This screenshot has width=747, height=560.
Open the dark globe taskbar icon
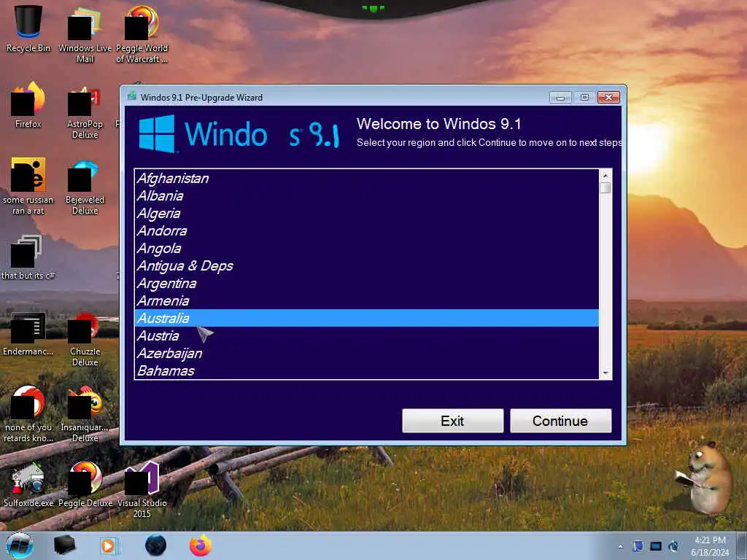point(156,545)
